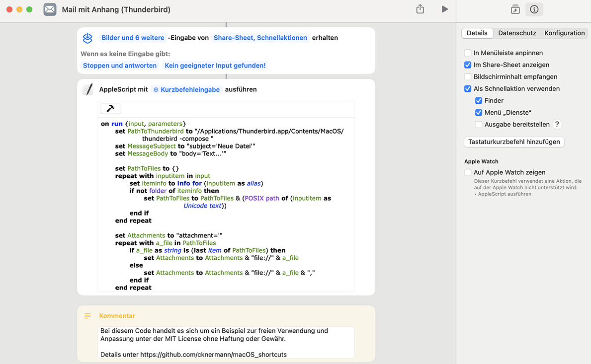Click the input receive action icon

[x=87, y=38]
